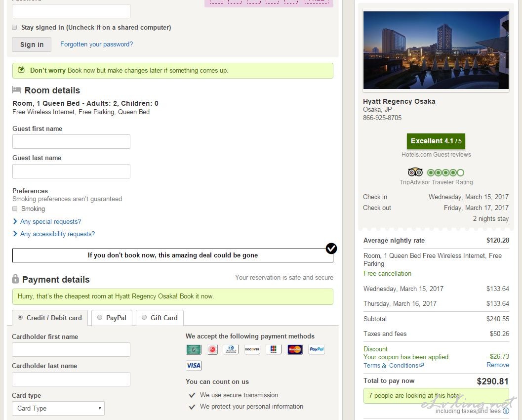Click the Discover card icon
This screenshot has width=522, height=420.
point(252,349)
